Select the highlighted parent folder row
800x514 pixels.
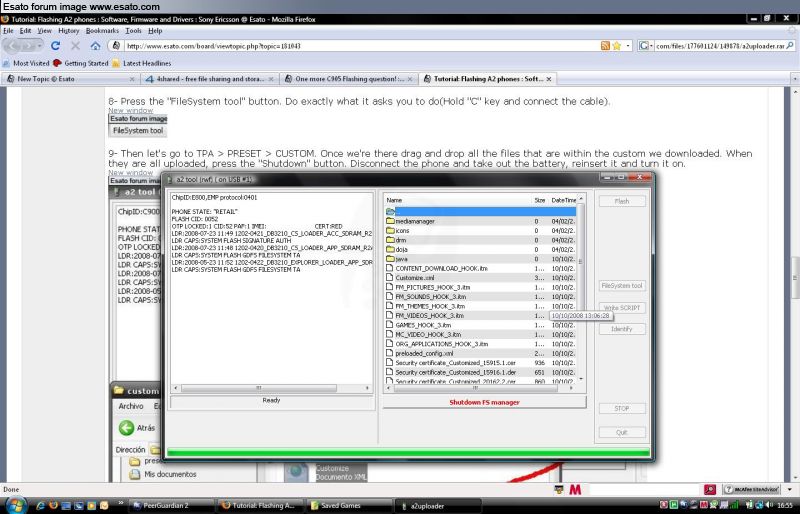pos(480,211)
